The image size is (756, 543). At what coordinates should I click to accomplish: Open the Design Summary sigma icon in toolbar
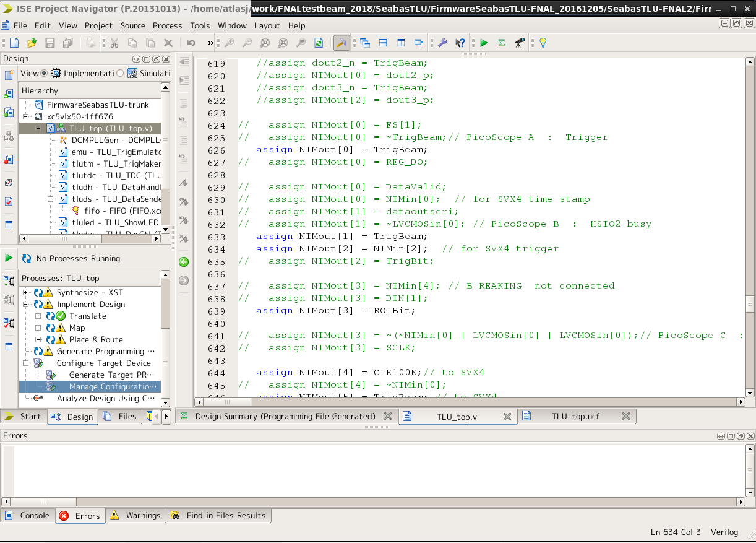coord(502,43)
